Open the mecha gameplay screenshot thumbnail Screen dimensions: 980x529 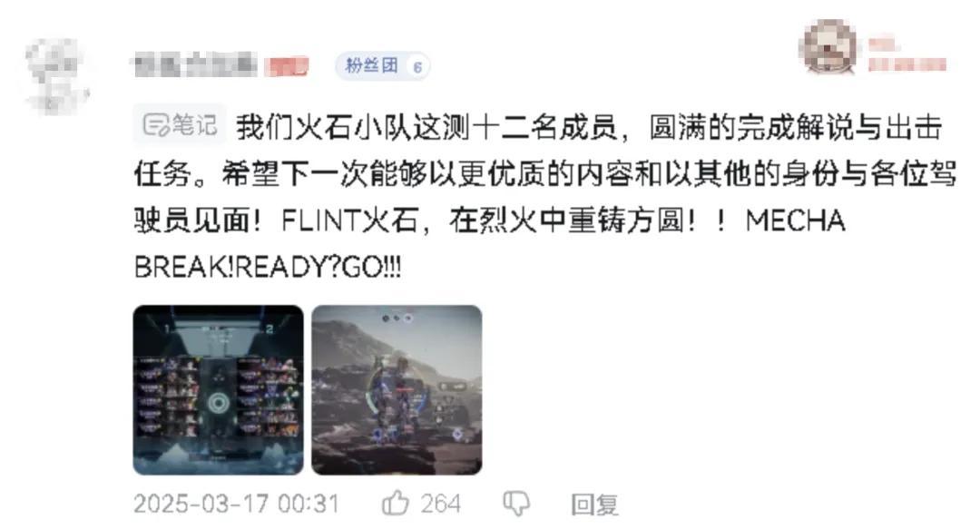pyautogui.click(x=397, y=389)
